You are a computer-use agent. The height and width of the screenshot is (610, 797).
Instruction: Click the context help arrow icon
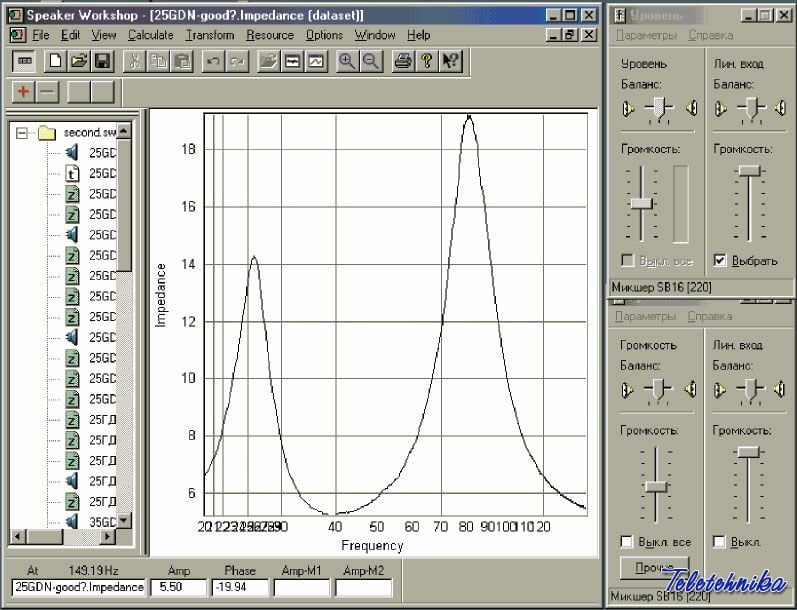click(450, 61)
